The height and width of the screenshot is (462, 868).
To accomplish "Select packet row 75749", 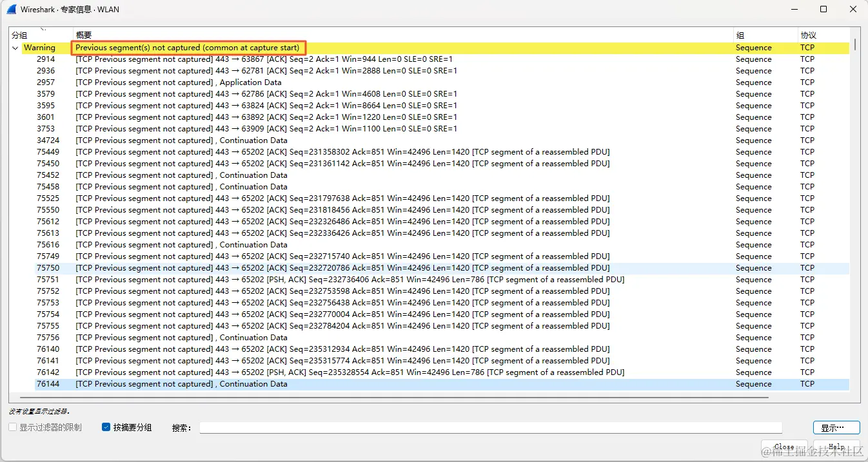I will click(x=442, y=256).
